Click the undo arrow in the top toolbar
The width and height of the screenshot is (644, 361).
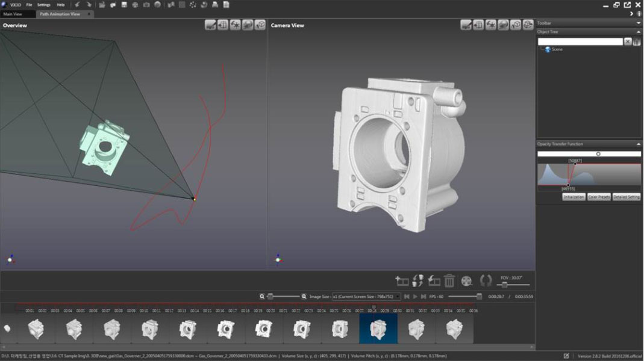click(77, 5)
